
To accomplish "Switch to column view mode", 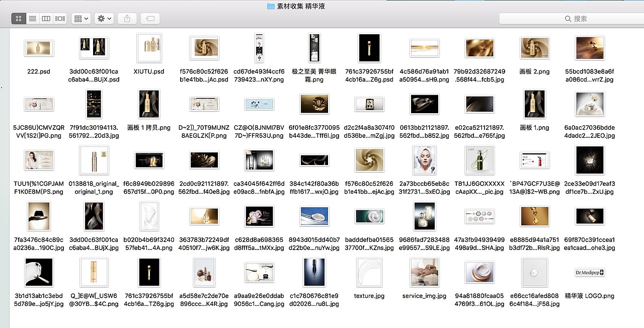I will pos(46,18).
